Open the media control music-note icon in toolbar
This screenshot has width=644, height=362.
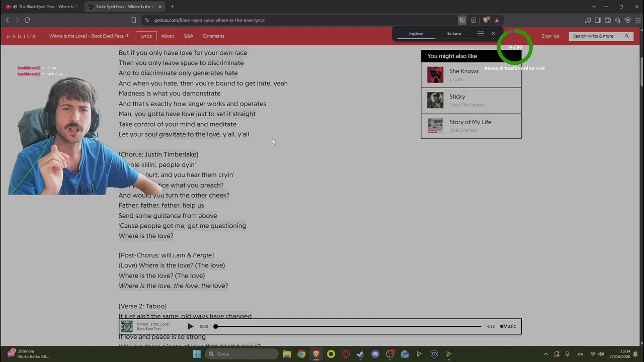pos(588,20)
